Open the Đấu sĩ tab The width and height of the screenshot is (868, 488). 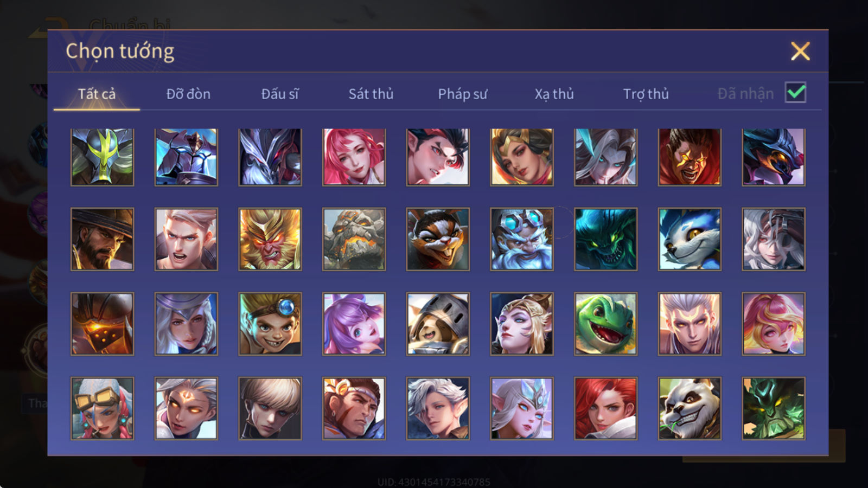[279, 94]
